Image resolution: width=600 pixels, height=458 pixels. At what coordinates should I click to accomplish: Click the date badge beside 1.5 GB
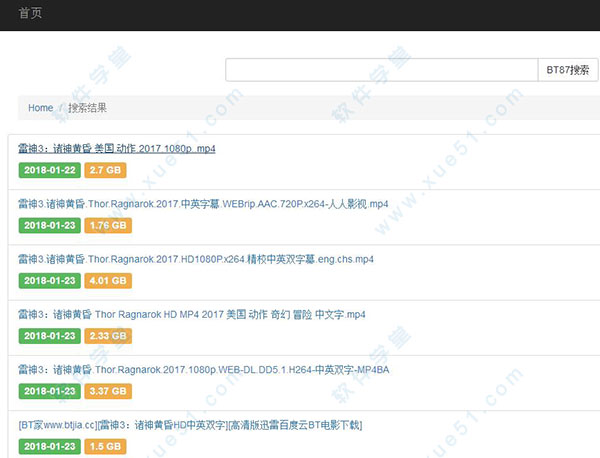tap(50, 446)
